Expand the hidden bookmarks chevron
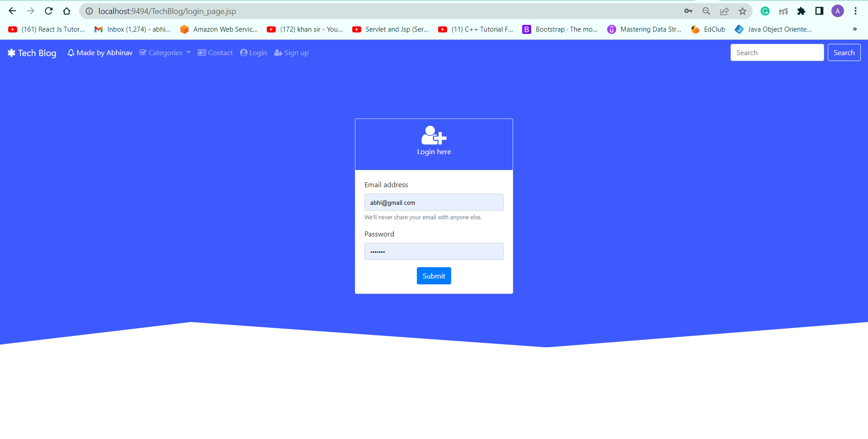Viewport: 868px width, 439px height. click(855, 29)
